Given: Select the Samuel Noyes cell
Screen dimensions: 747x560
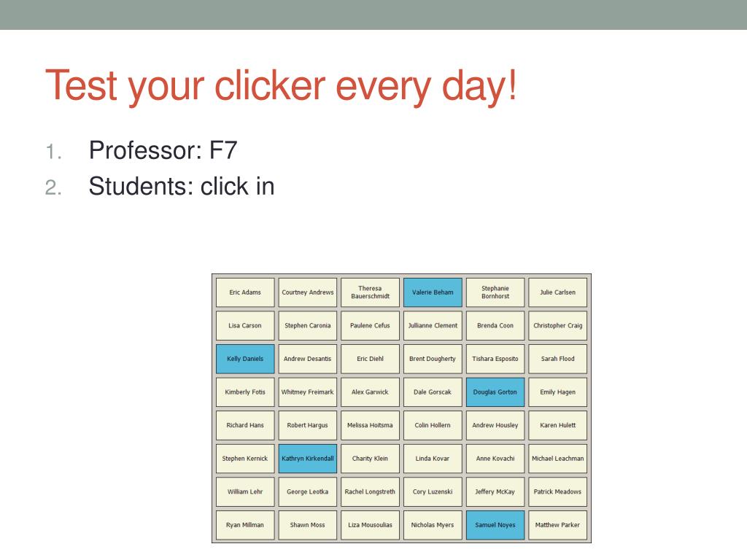Looking at the screenshot, I should tap(495, 525).
